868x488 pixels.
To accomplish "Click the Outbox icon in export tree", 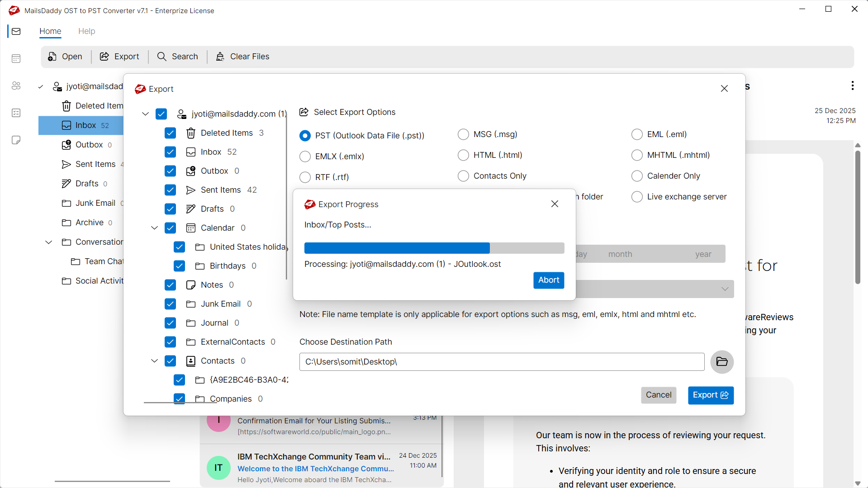I will coord(191,171).
